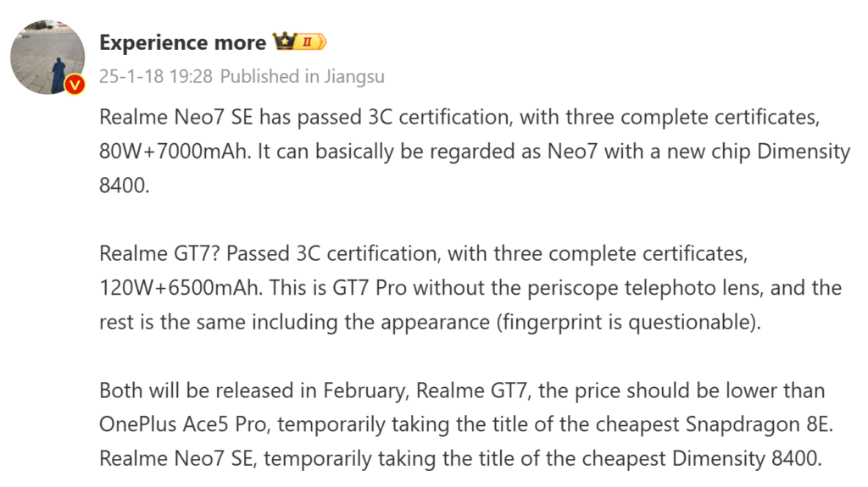Click "cheapest Dimensity 8400" in the last line
Image resolution: width=868 pixels, height=487 pixels.
click(709, 458)
